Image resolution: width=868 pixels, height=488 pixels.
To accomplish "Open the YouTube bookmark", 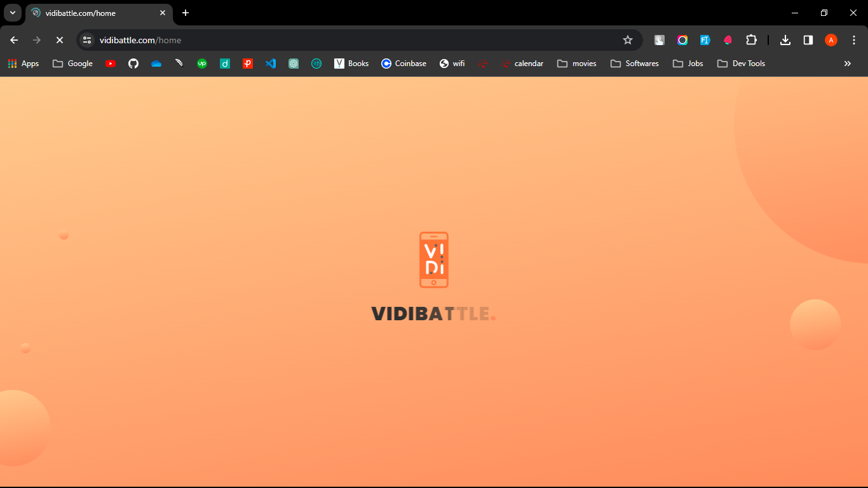I will (111, 64).
